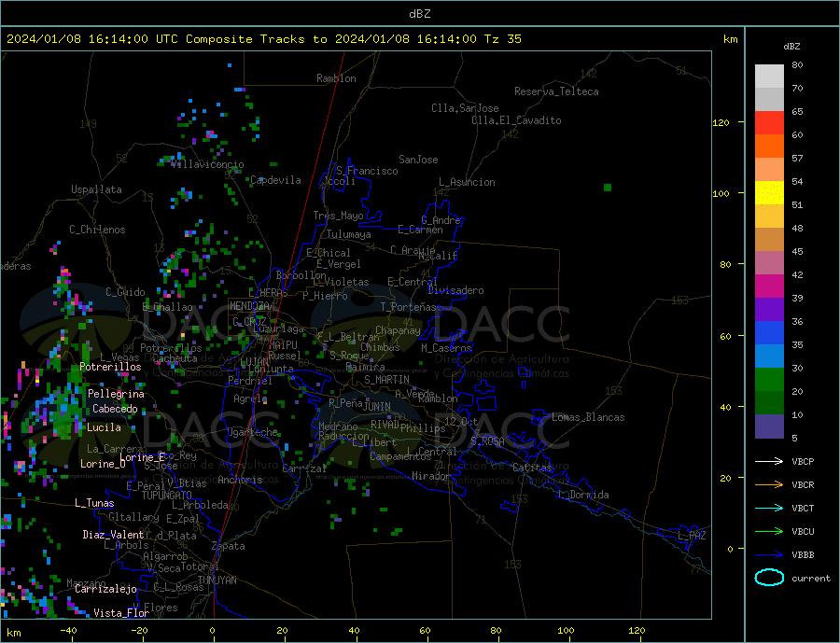Click the Tulumaya place label
The image size is (840, 643).
(349, 234)
